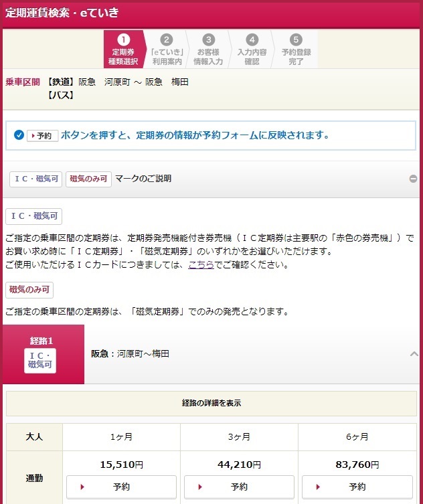
Task: Open the こちら IC card link
Action: 201,264
